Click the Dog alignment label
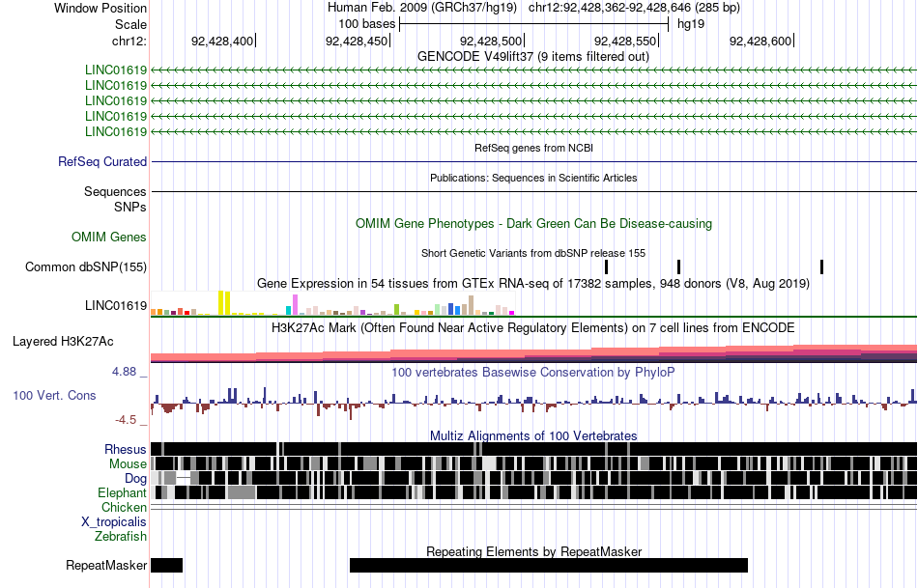The width and height of the screenshot is (918, 588). pyautogui.click(x=136, y=479)
